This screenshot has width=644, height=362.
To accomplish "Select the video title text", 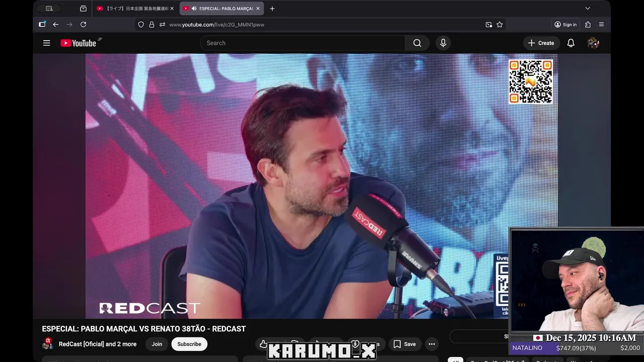I will pos(144,329).
